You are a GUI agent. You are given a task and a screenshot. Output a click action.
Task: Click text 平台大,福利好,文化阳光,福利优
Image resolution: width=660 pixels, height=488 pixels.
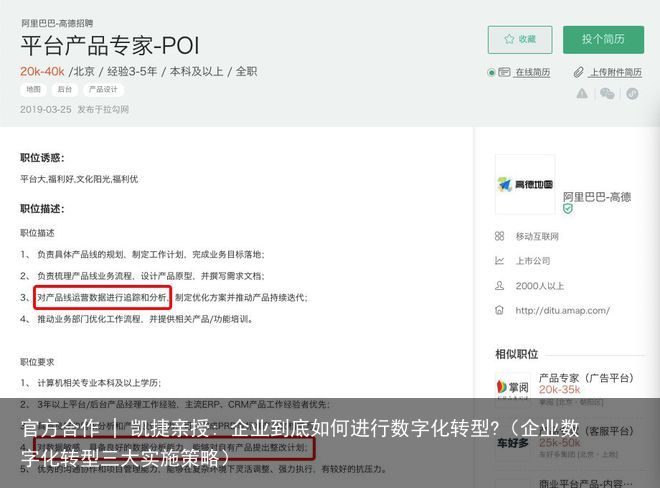(x=79, y=179)
